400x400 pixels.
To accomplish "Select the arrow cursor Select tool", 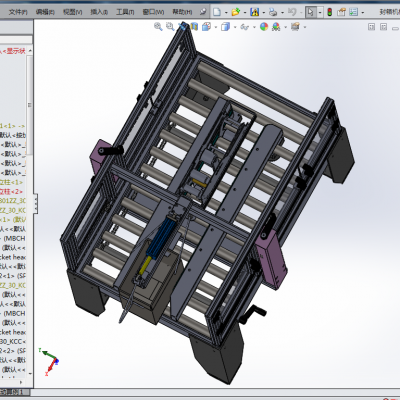I will [311, 12].
